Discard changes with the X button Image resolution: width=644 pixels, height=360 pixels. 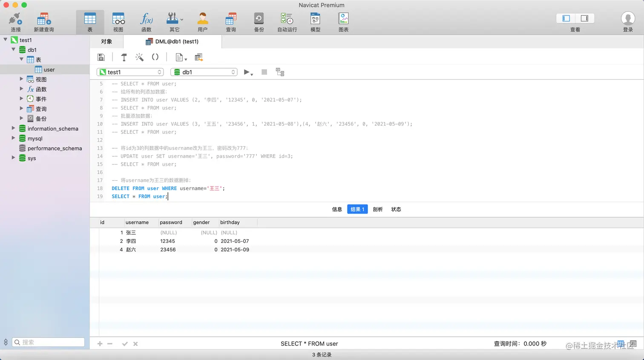click(135, 344)
